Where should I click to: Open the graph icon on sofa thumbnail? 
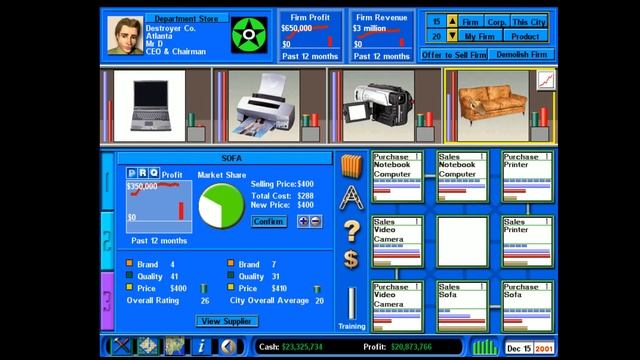pyautogui.click(x=546, y=80)
